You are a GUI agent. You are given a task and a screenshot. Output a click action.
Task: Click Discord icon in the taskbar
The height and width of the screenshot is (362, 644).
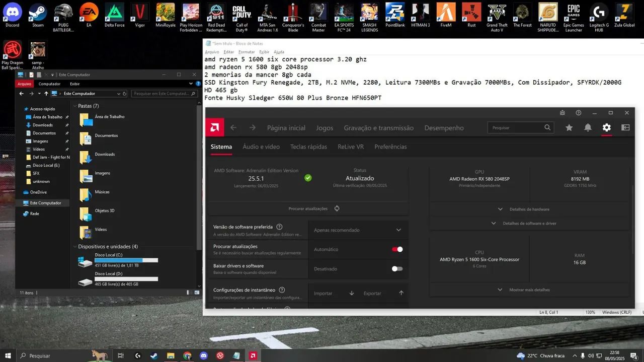pyautogui.click(x=203, y=355)
